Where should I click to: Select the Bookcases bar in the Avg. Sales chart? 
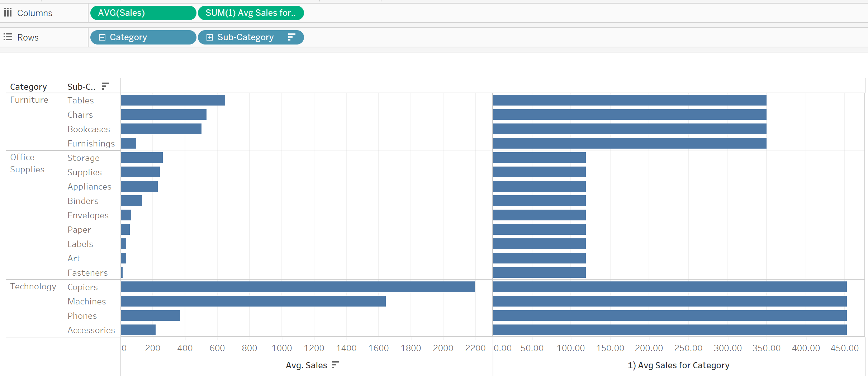[161, 129]
